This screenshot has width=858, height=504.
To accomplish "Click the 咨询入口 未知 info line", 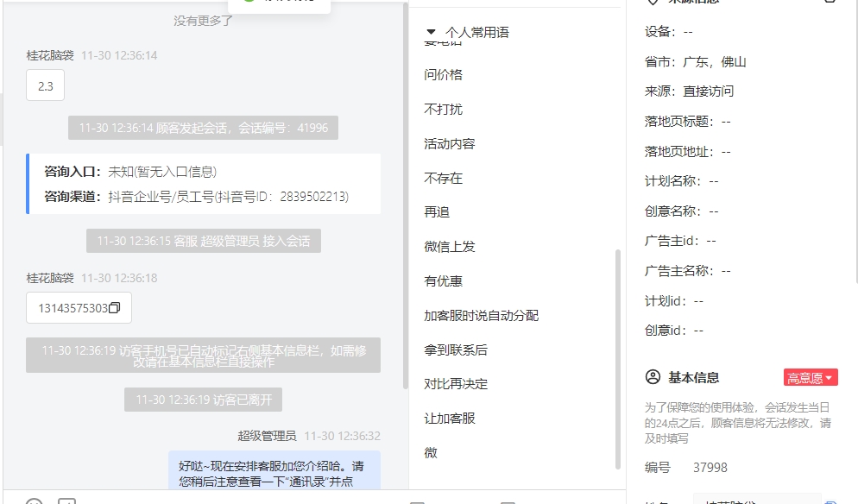I will pyautogui.click(x=130, y=172).
